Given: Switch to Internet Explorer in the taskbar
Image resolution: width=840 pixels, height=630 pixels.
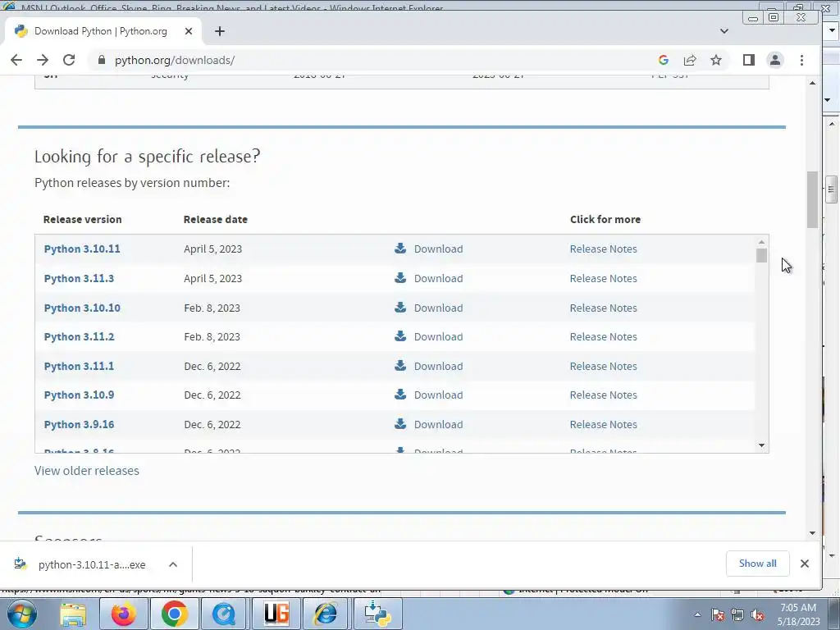Looking at the screenshot, I should (326, 614).
